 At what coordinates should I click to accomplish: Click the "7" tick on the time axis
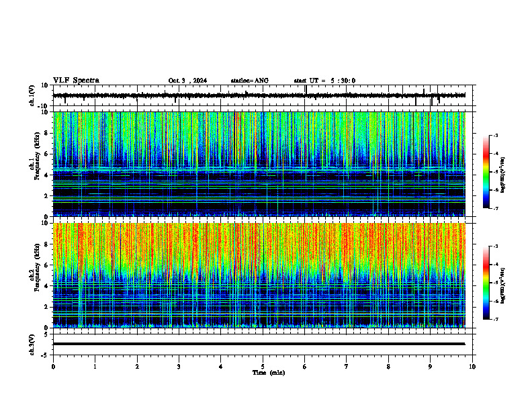(x=347, y=367)
